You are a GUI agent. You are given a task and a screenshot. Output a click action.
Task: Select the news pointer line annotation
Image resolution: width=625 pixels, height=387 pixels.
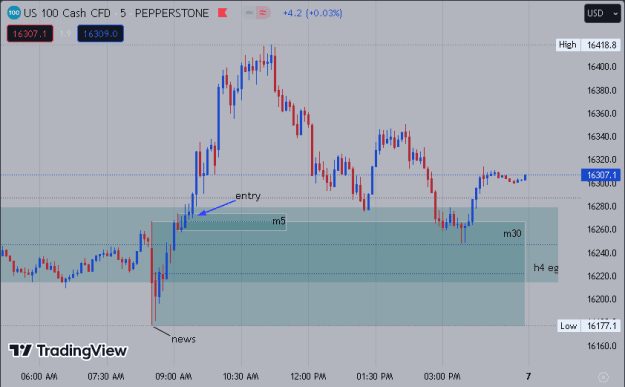[161, 331]
